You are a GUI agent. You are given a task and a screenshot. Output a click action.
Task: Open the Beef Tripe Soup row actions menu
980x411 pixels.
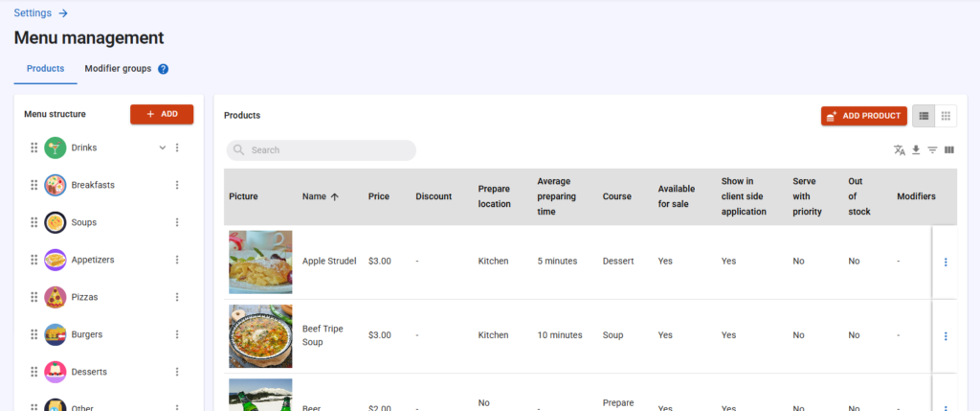coord(945,336)
